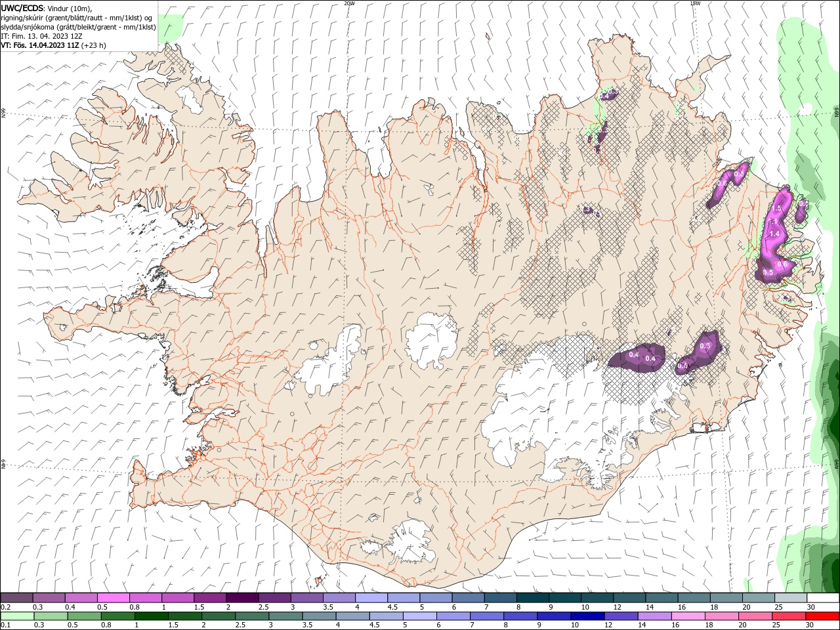Pick lower scale swatch between 0.1 and 0.3
The image size is (840, 630).
(x=17, y=616)
